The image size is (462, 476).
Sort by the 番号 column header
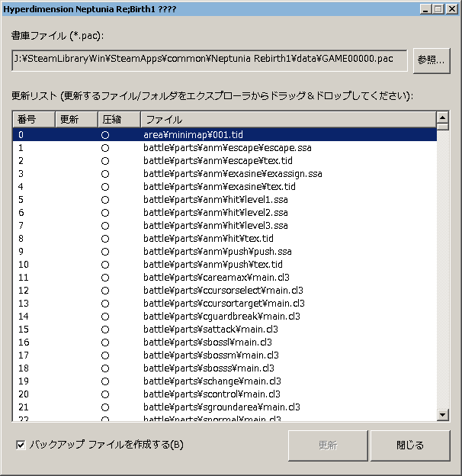[x=34, y=120]
